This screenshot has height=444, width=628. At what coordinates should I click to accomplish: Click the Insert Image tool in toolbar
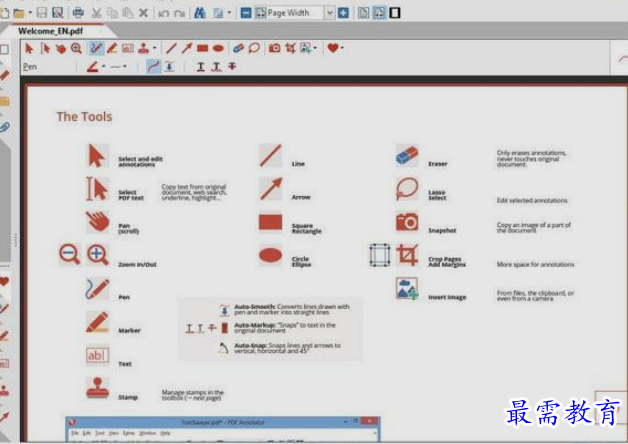pos(306,48)
